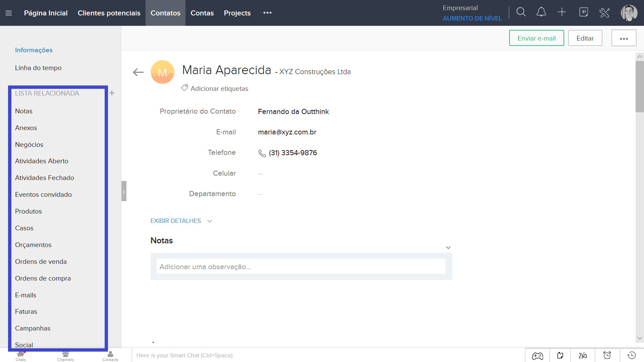Open the setup tools icon
This screenshot has width=644, height=362.
coord(604,13)
